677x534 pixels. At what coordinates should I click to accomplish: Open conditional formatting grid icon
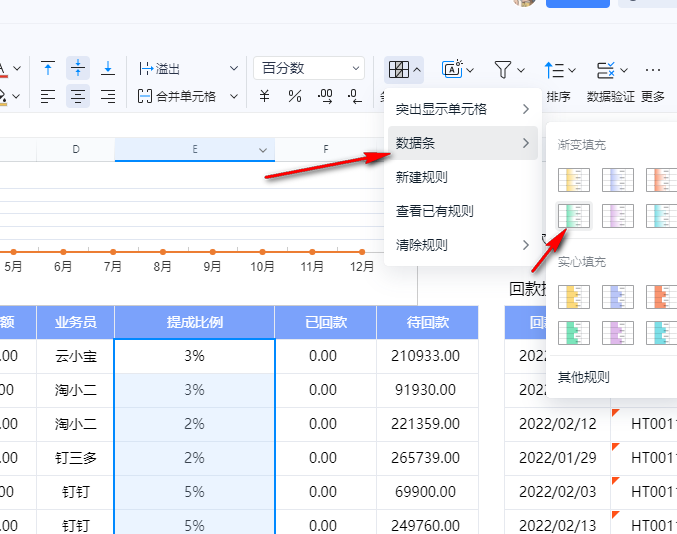pos(399,69)
